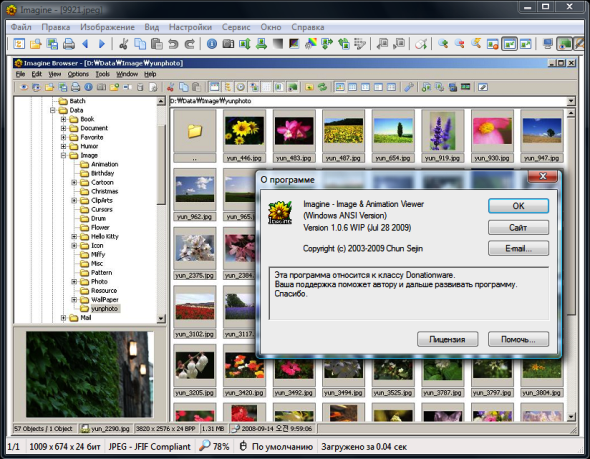Click the lightning magnifier zoom icon
Screen dimensions: 590x459
[x=476, y=44]
